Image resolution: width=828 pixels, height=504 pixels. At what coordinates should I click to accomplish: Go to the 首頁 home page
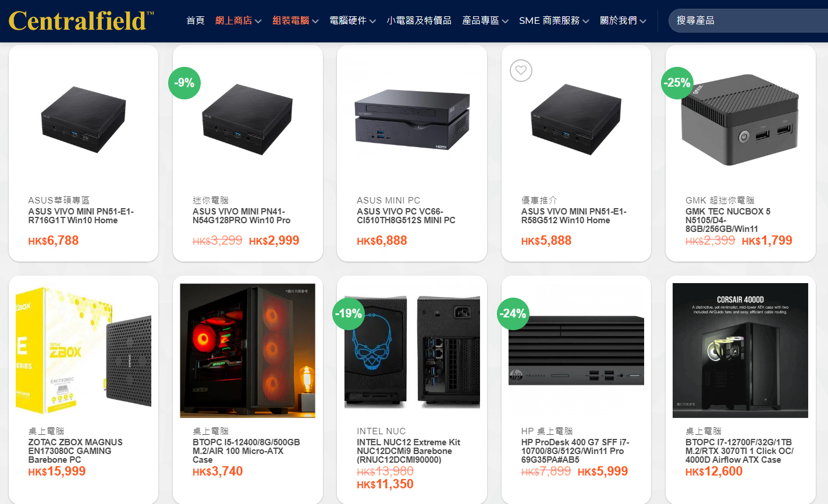196,21
